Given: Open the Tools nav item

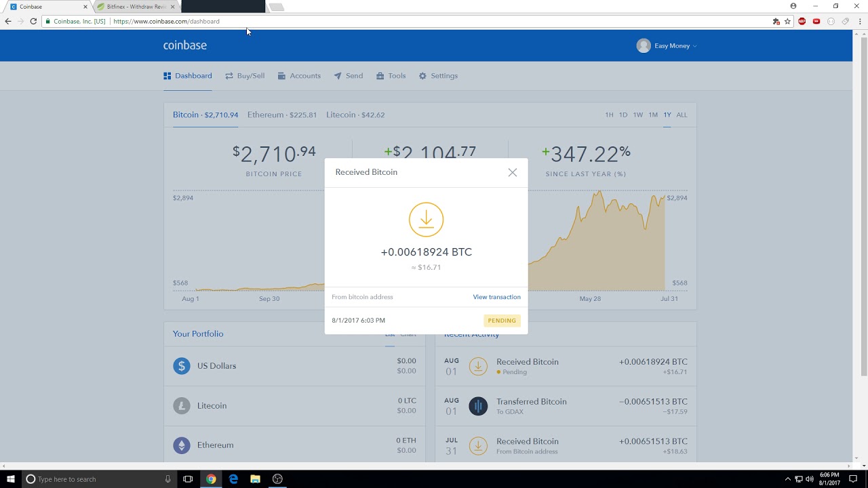Looking at the screenshot, I should [x=391, y=76].
